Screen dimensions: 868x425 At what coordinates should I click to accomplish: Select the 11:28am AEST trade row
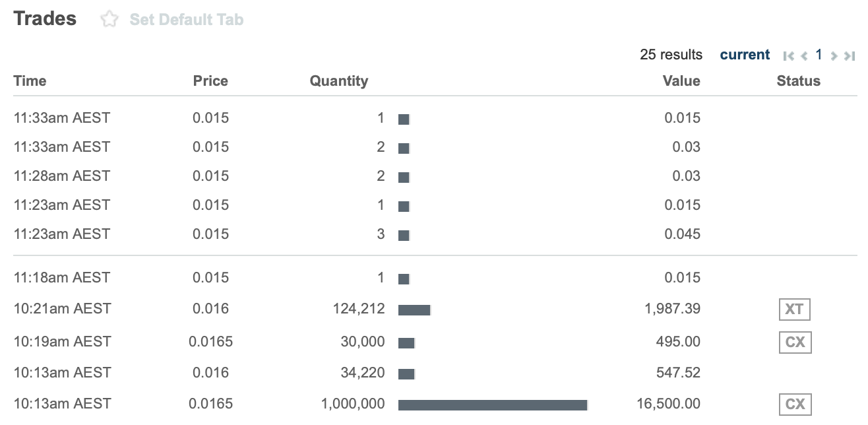[435, 176]
